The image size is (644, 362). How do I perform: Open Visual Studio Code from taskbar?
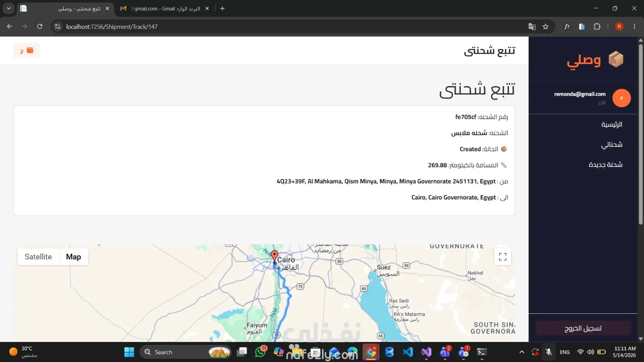pyautogui.click(x=408, y=352)
